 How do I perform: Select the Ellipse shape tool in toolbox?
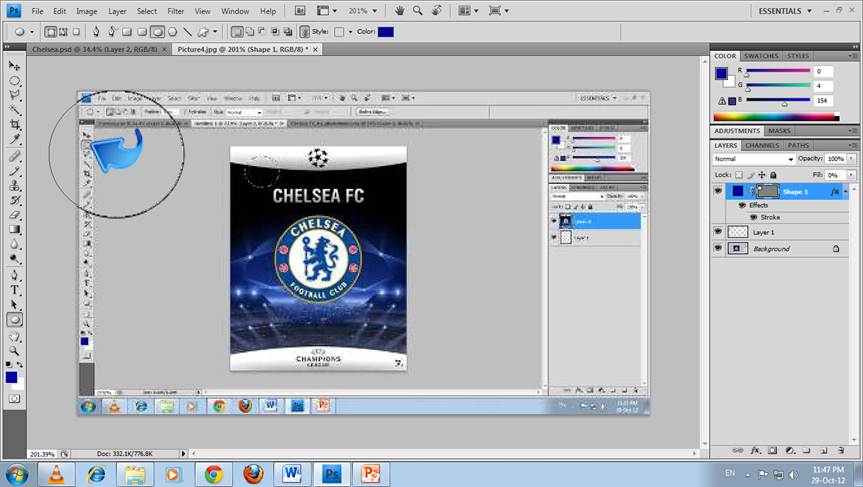[x=14, y=319]
